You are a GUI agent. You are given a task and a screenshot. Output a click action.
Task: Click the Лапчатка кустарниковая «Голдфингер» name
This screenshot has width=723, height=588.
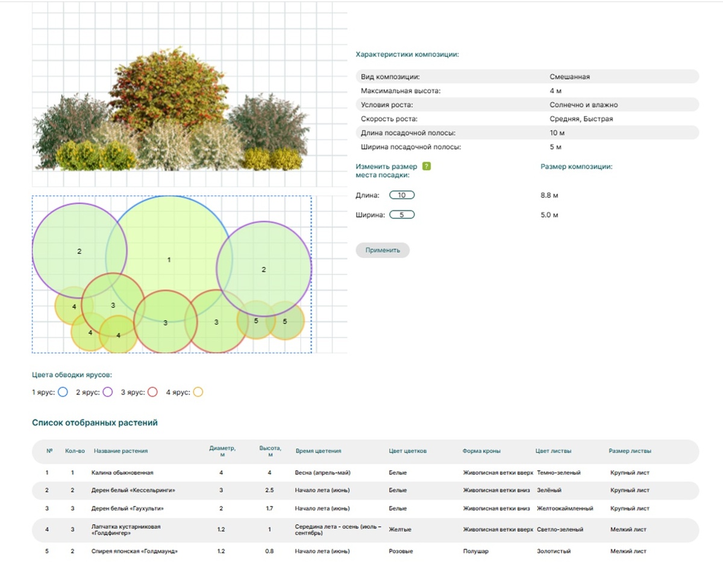click(126, 530)
